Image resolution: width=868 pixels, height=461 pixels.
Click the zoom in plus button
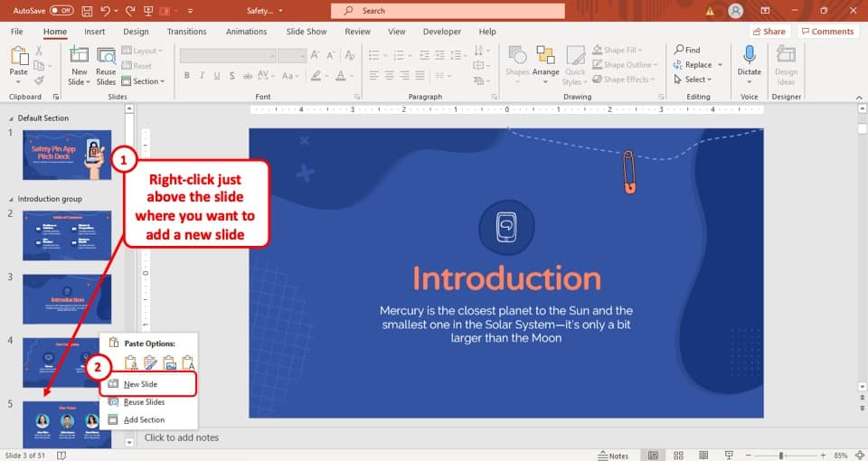[x=823, y=456]
